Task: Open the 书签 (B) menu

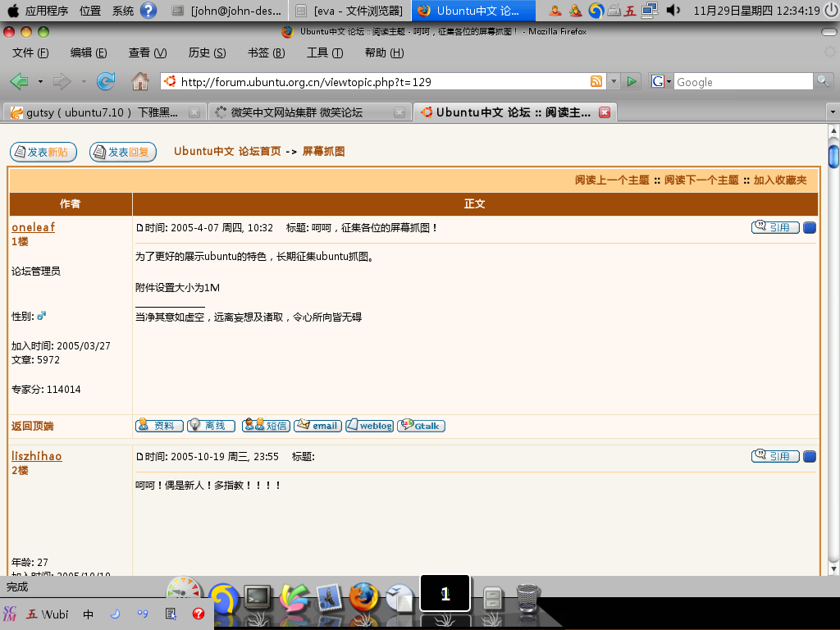Action: coord(266,52)
